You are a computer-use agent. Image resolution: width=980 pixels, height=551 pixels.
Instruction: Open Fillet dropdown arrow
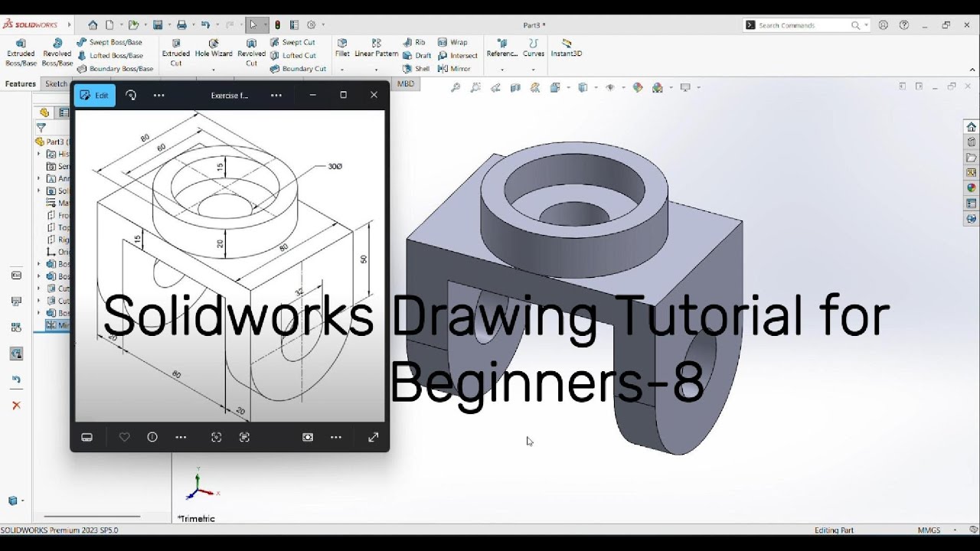(x=342, y=70)
